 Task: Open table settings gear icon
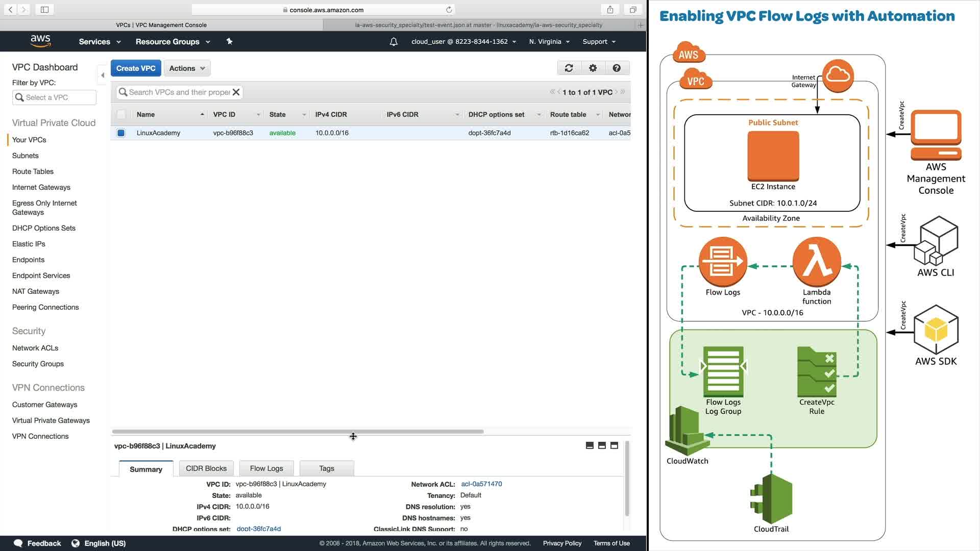point(593,68)
